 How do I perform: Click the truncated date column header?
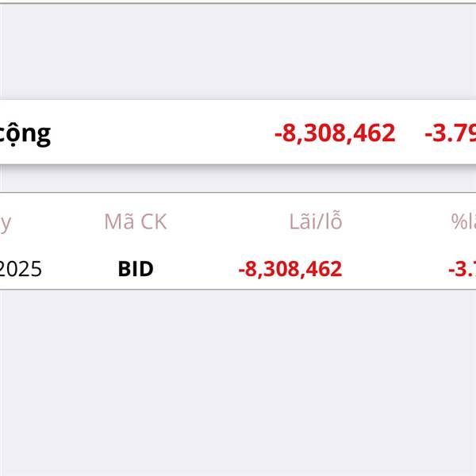coord(6,221)
